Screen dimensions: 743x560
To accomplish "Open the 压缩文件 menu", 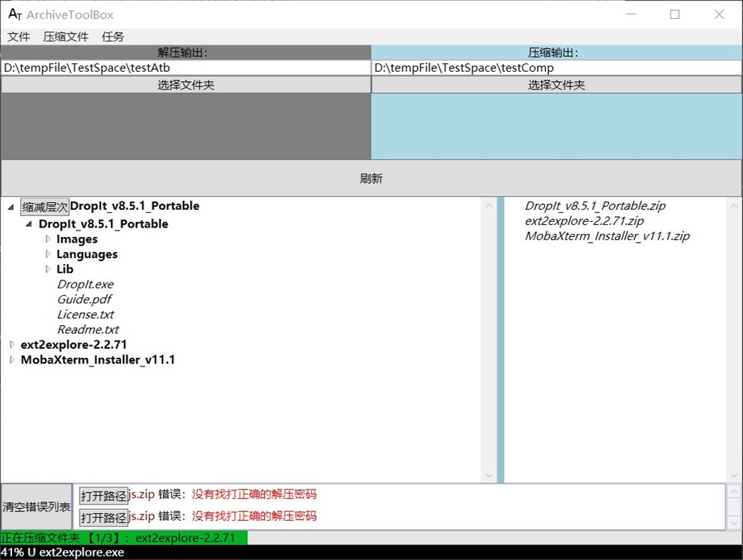I will (65, 36).
